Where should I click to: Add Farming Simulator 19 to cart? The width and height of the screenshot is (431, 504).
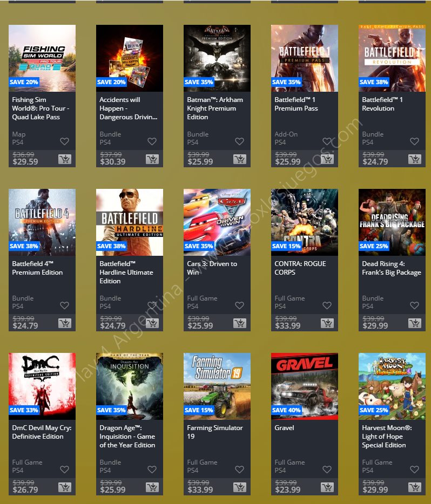(240, 487)
